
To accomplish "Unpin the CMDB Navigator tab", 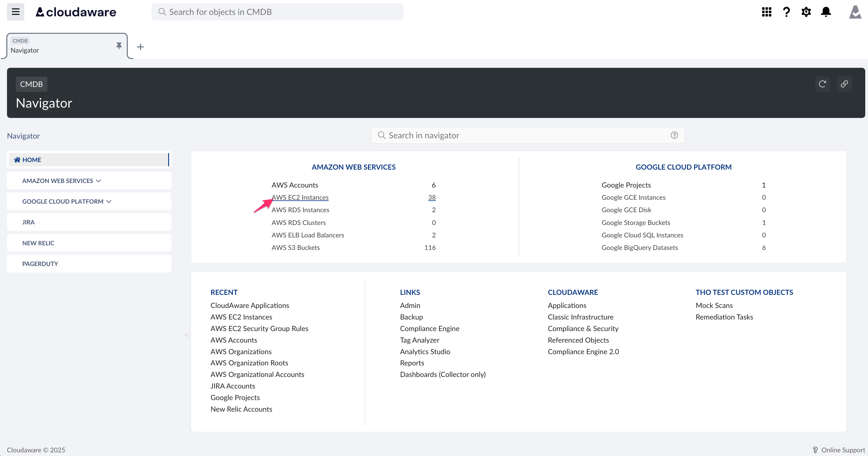I will click(x=119, y=46).
